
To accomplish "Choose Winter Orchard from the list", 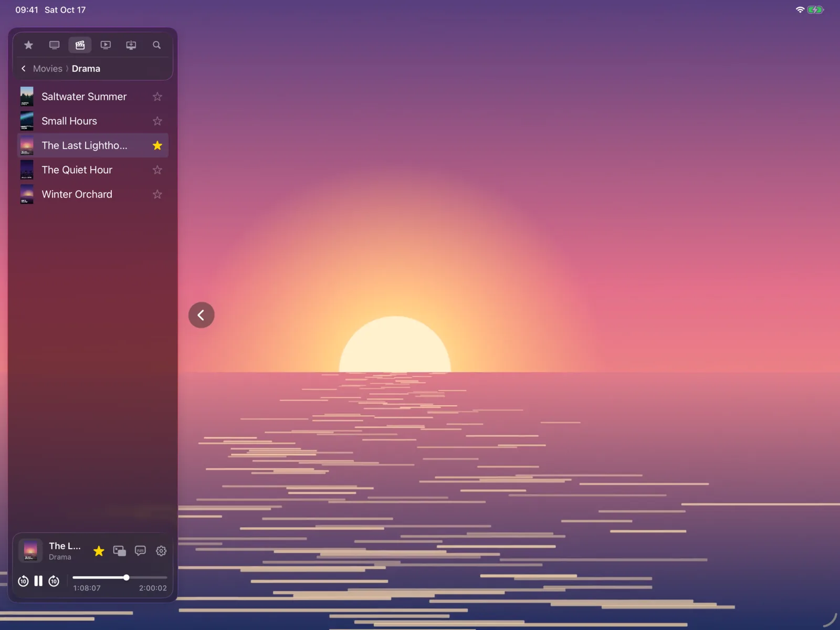I will pyautogui.click(x=93, y=194).
